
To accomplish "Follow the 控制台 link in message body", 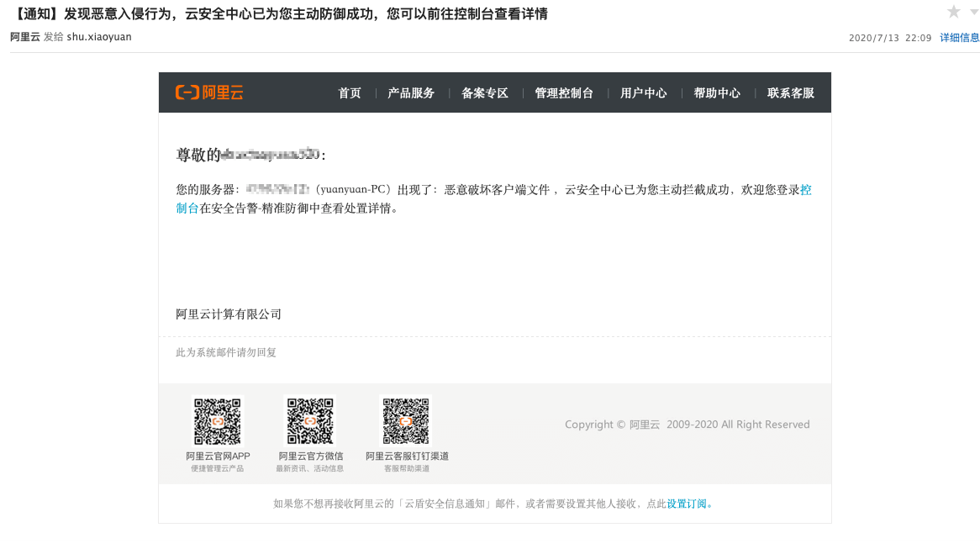I will [806, 190].
